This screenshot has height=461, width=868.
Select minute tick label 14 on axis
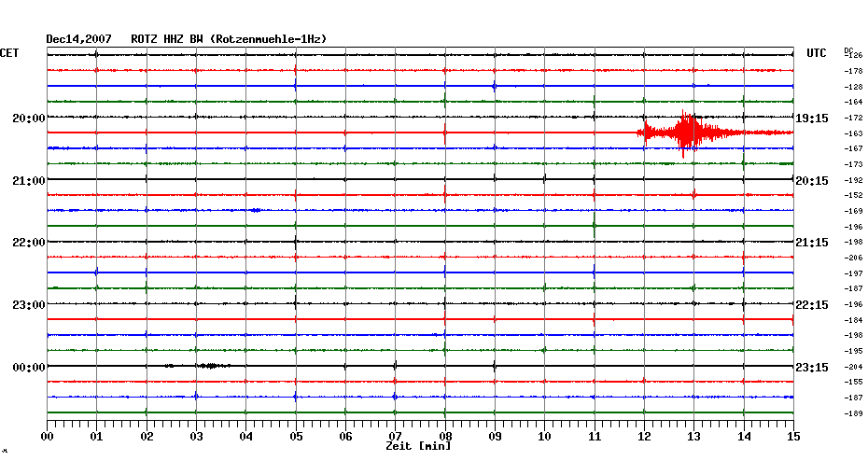click(x=744, y=436)
